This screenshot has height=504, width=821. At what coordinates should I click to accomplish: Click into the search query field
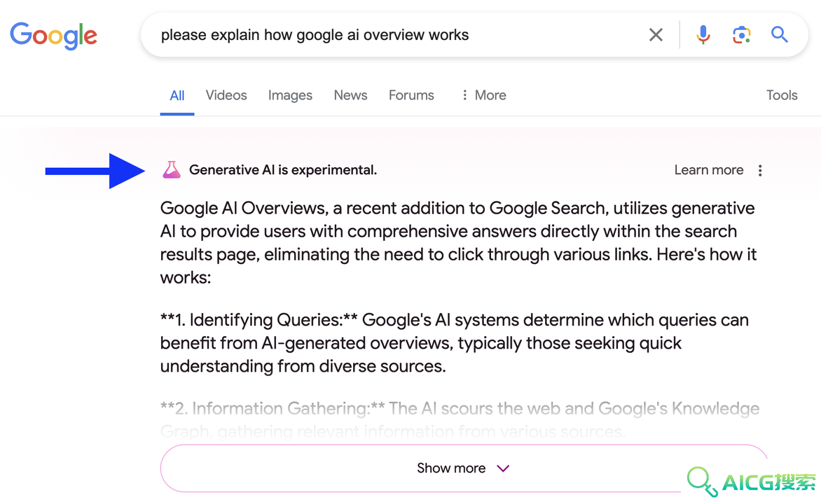coord(398,35)
